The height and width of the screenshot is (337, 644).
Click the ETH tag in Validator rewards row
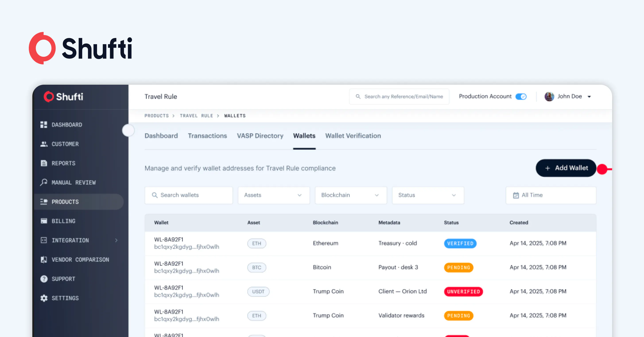click(x=257, y=315)
